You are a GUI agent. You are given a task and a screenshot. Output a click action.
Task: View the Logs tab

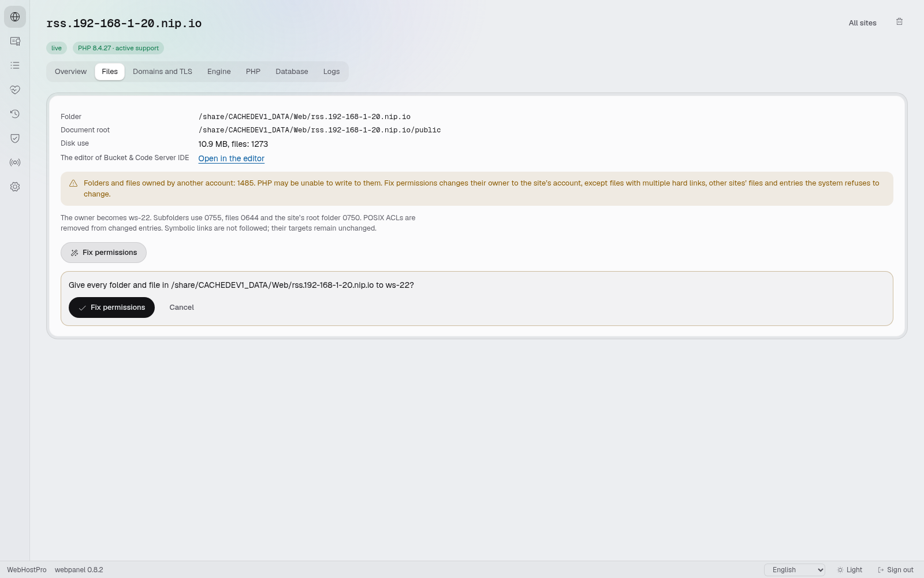coord(331,72)
